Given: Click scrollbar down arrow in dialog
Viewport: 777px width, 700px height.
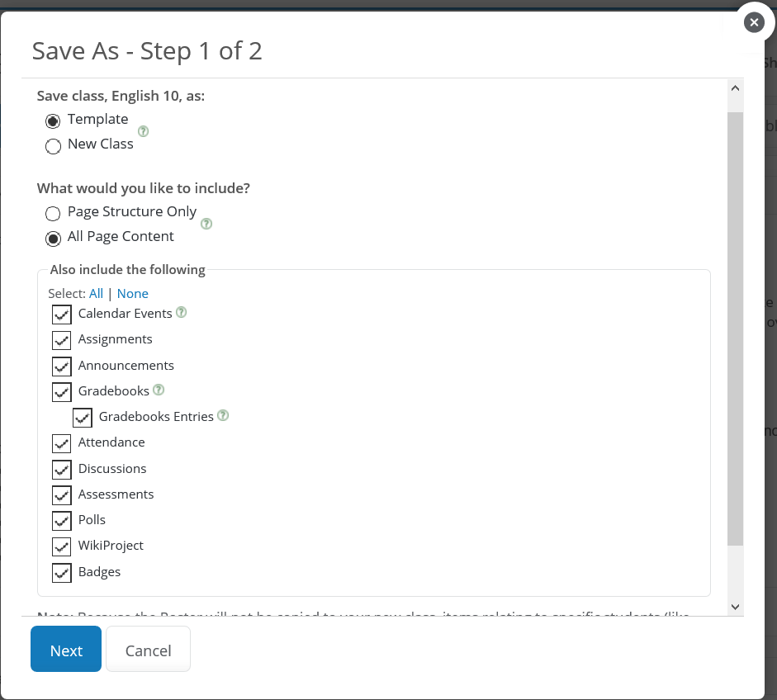Looking at the screenshot, I should [736, 607].
